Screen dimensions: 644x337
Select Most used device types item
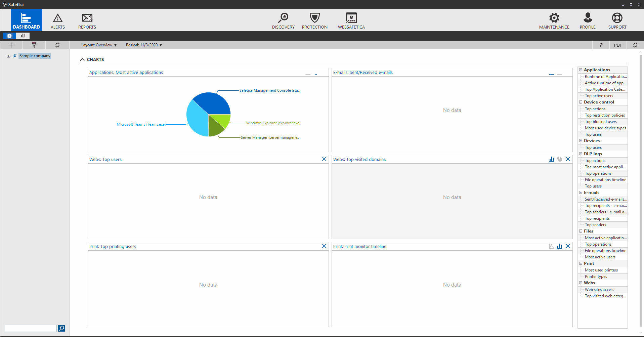605,128
